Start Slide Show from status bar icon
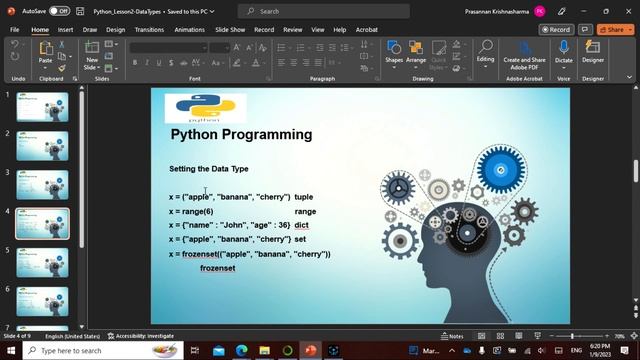640x360 pixels. [x=538, y=336]
